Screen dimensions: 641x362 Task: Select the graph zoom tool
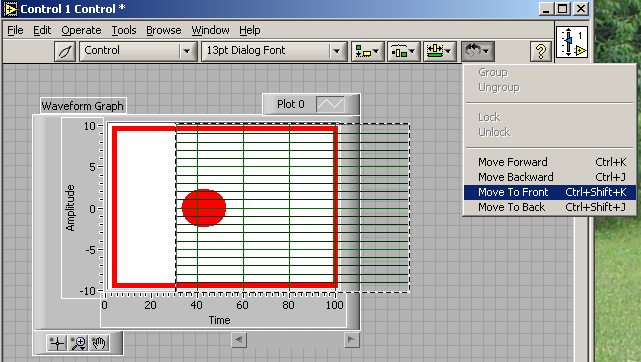tap(78, 343)
